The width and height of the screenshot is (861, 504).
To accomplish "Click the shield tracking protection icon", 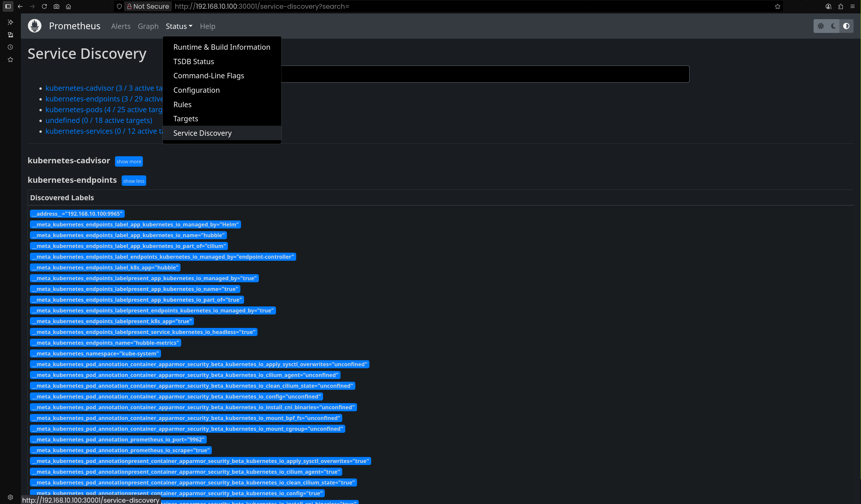I will (119, 6).
